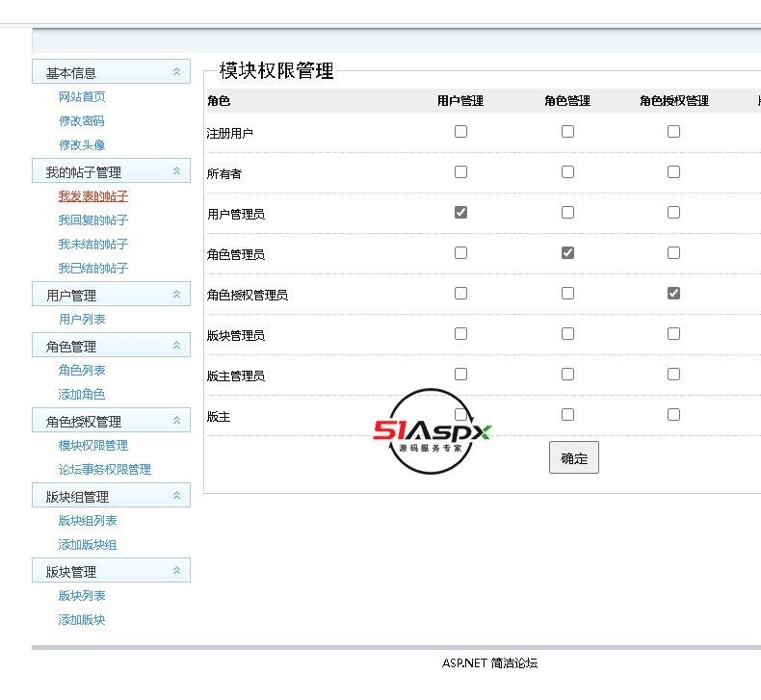
Task: Collapse the 我的帖子管理 section chevron
Action: (176, 171)
